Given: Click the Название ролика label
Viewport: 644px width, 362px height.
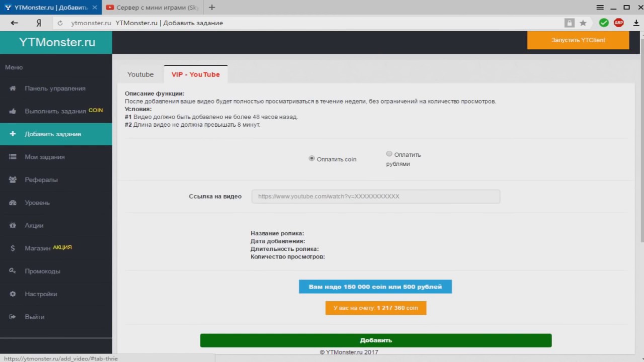Looking at the screenshot, I should (x=277, y=233).
